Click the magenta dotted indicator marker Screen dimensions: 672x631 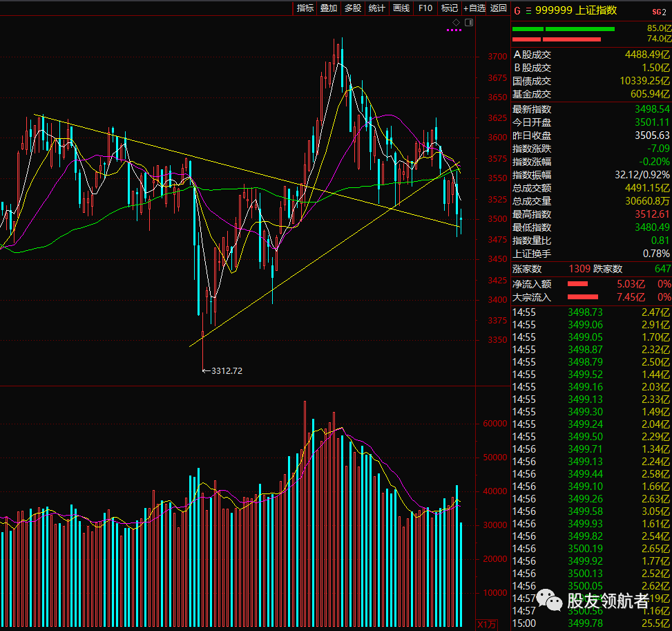[454, 30]
